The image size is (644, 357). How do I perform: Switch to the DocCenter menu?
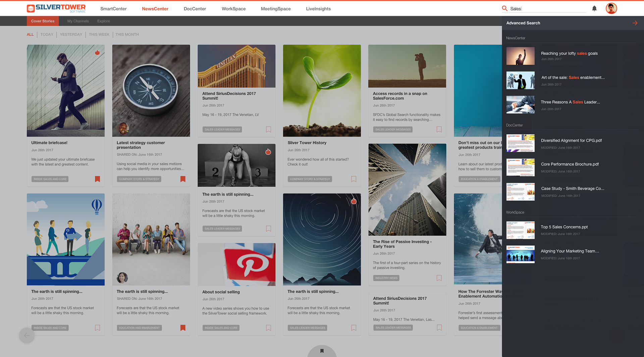(x=195, y=9)
